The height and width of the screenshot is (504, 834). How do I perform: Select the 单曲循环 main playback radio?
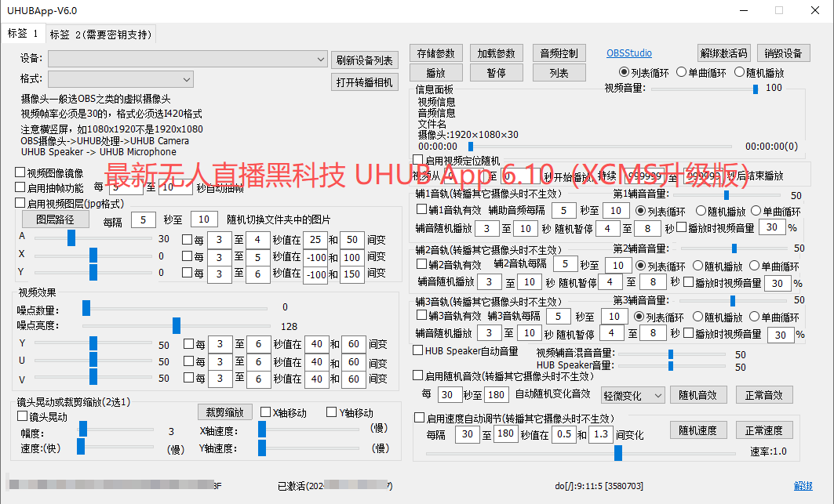pos(701,72)
